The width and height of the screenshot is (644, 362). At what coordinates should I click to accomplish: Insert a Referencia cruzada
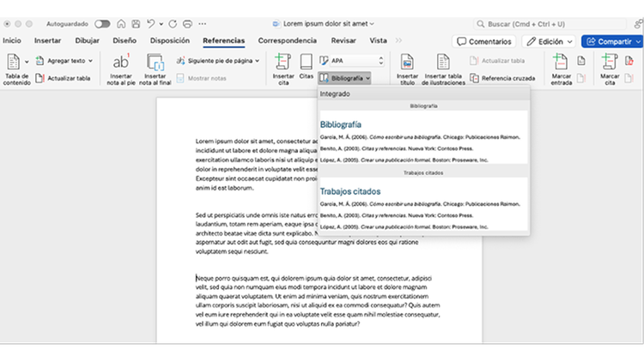pos(502,78)
